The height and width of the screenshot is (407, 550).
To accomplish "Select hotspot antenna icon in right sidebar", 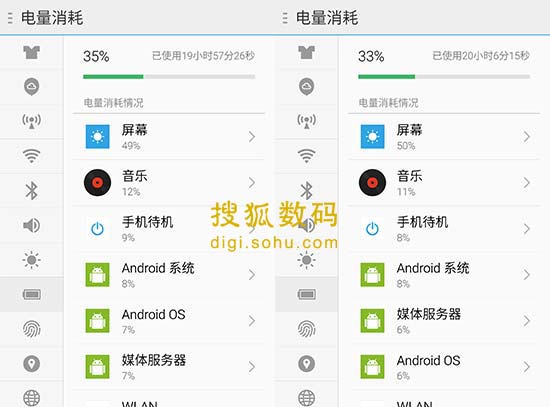I will (307, 121).
